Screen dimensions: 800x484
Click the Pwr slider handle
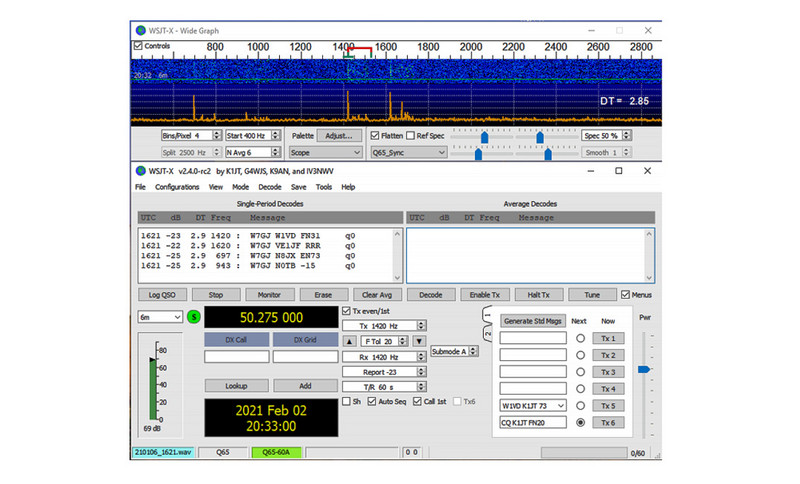(x=644, y=369)
